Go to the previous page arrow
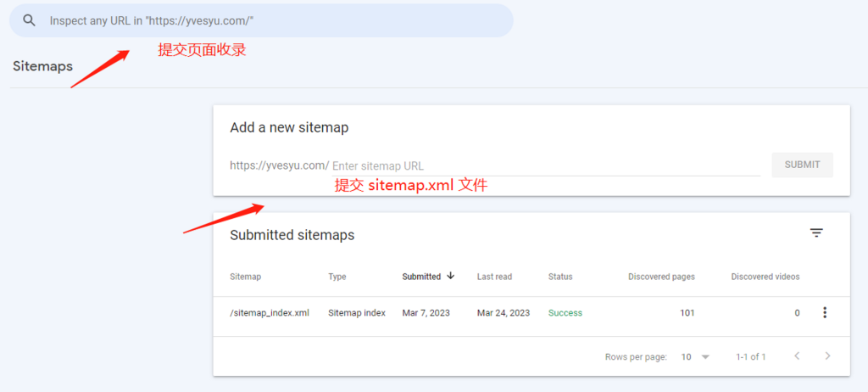The image size is (868, 392). [x=797, y=356]
